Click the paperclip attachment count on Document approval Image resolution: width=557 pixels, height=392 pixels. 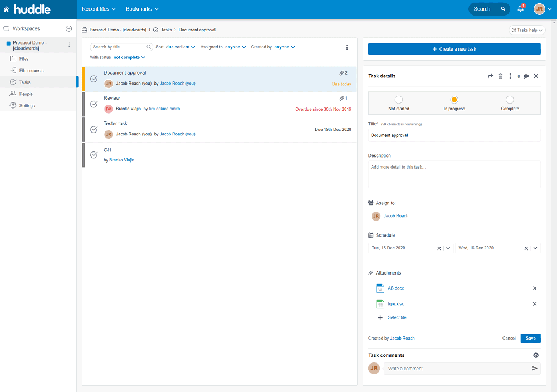coord(344,73)
